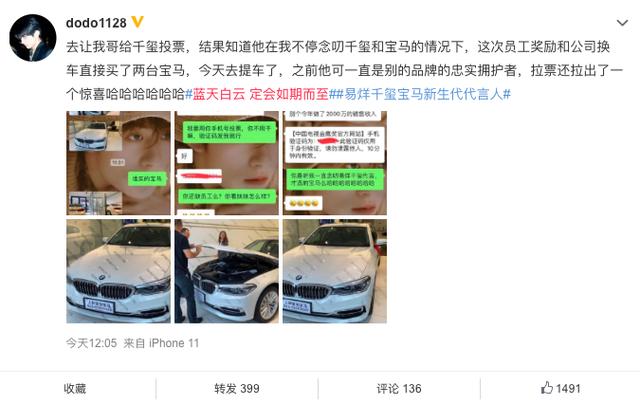The image size is (640, 405).
Task: Expand the post options chevron menu
Action: pyautogui.click(x=622, y=23)
